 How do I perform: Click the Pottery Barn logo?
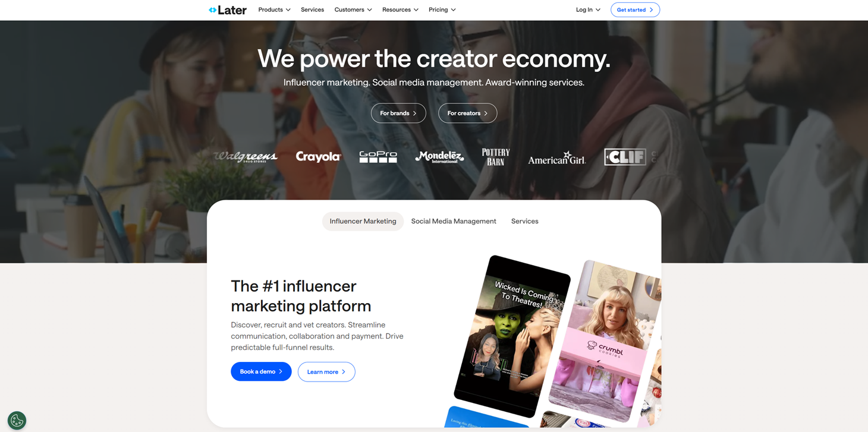click(496, 157)
